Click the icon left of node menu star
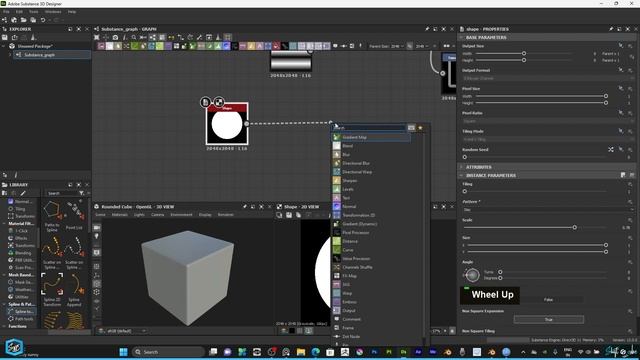 tap(411, 128)
